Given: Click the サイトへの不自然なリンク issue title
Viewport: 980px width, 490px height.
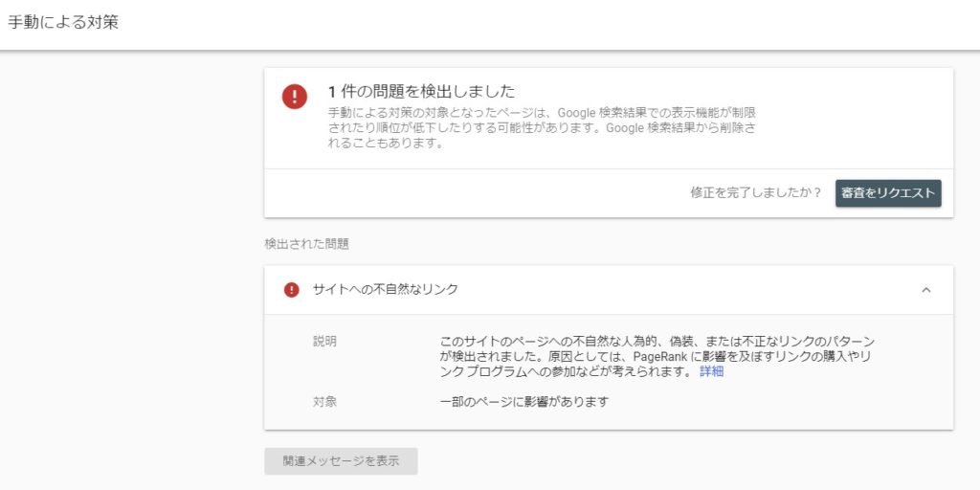Looking at the screenshot, I should 385,290.
